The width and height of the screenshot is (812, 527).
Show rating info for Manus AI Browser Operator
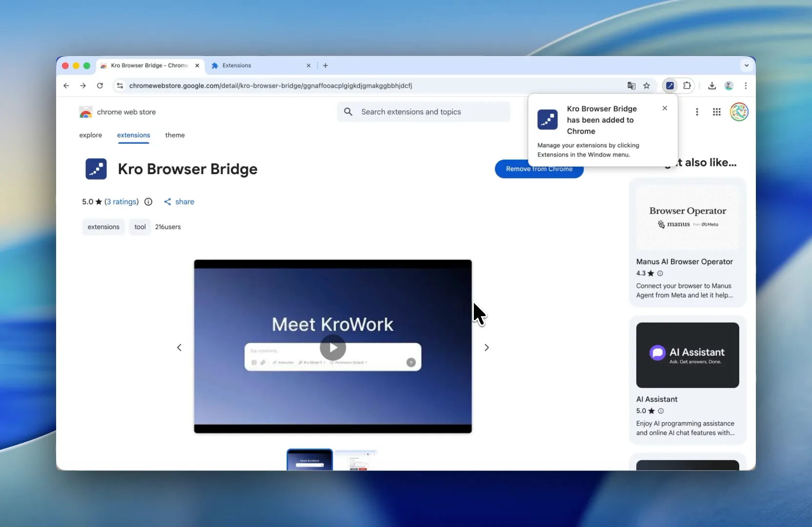[x=660, y=273]
